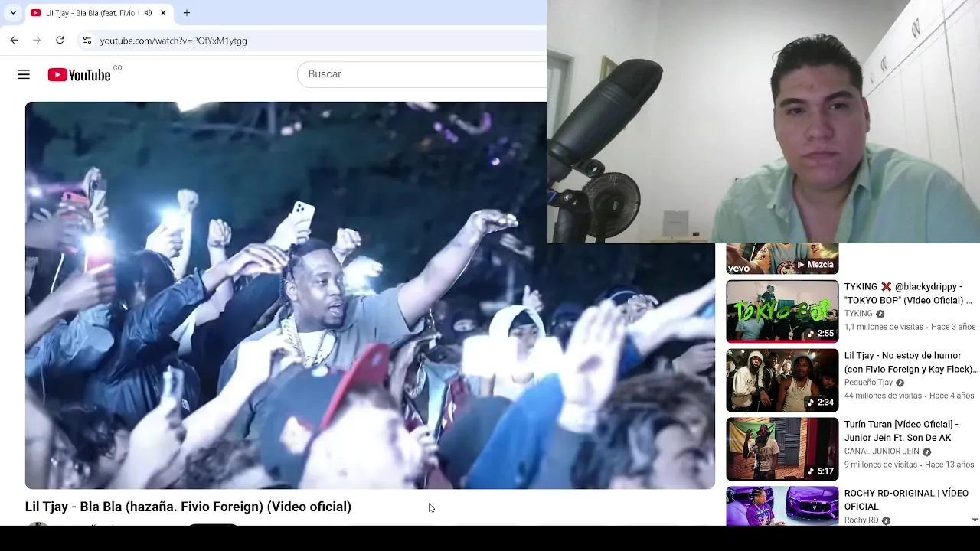Select '44 millones de visitas' text
Screen dimensions: 980x551
pyautogui.click(x=883, y=396)
